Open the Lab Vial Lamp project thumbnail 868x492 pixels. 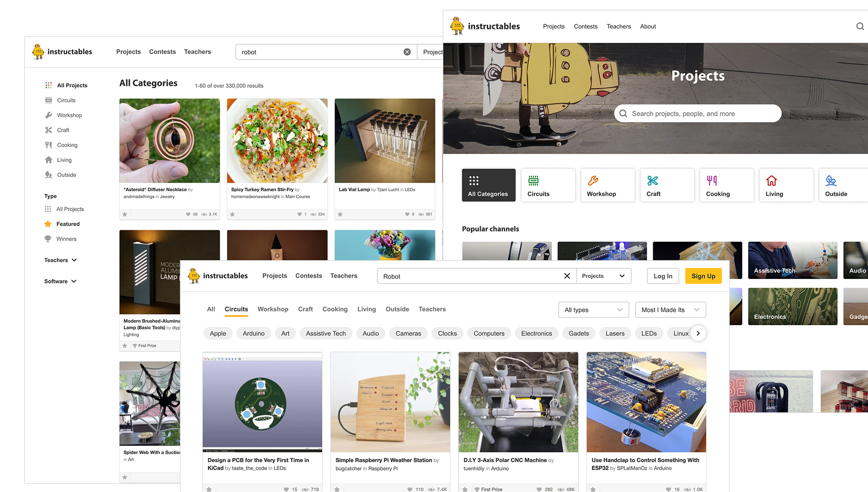pyautogui.click(x=385, y=141)
